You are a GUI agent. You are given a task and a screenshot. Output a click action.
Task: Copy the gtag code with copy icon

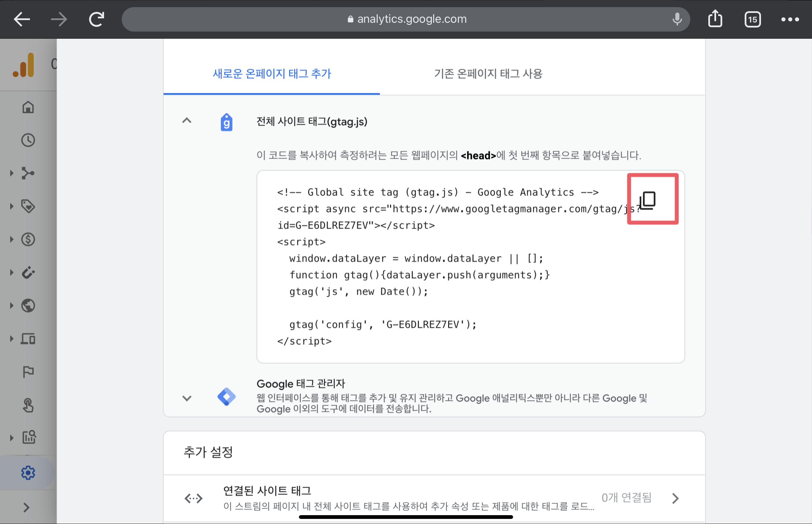click(647, 200)
